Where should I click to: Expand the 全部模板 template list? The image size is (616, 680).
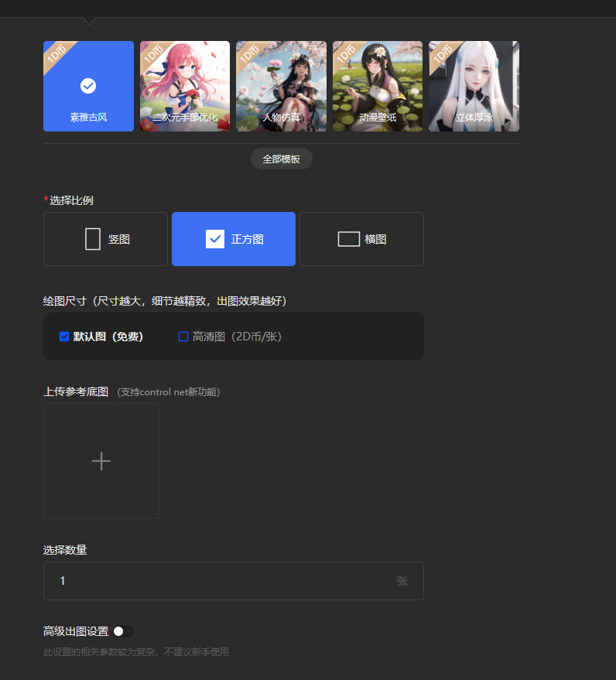281,159
